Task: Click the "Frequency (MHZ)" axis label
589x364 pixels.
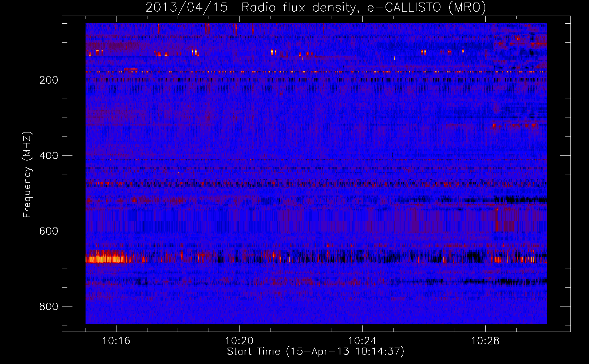Action: point(27,175)
